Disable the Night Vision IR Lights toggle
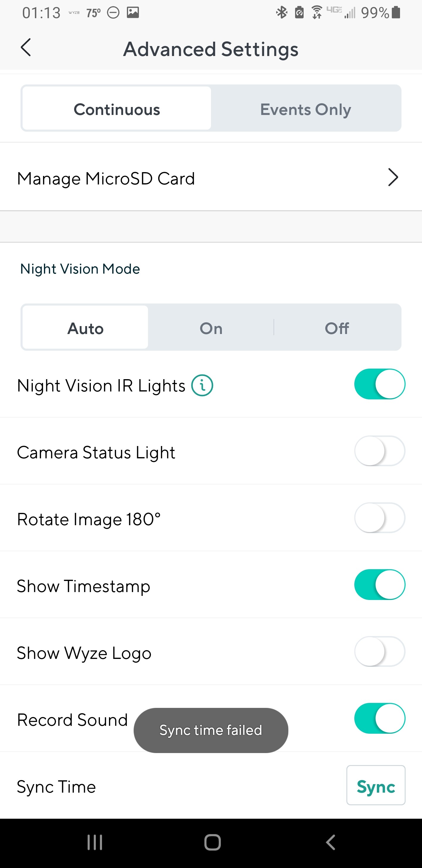 tap(380, 384)
